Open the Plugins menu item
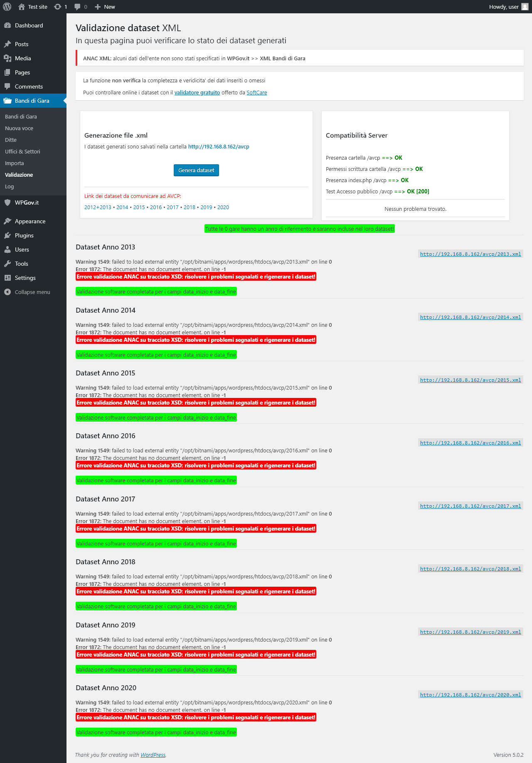The height and width of the screenshot is (763, 532). (x=33, y=235)
